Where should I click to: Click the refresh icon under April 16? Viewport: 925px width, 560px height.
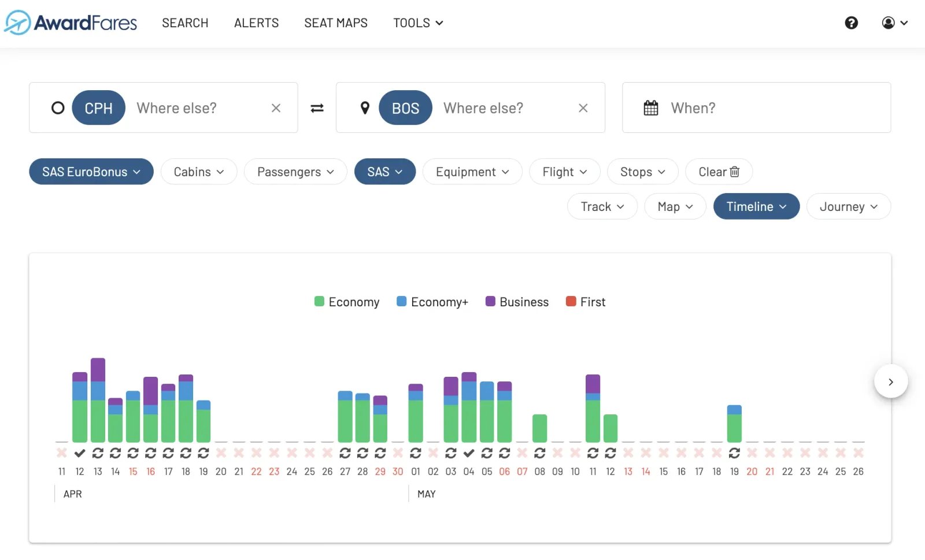[150, 453]
